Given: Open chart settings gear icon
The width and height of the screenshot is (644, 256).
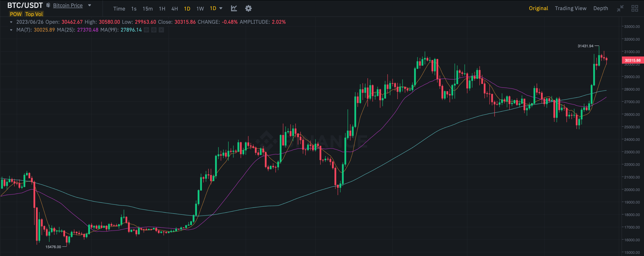Looking at the screenshot, I should [x=248, y=9].
